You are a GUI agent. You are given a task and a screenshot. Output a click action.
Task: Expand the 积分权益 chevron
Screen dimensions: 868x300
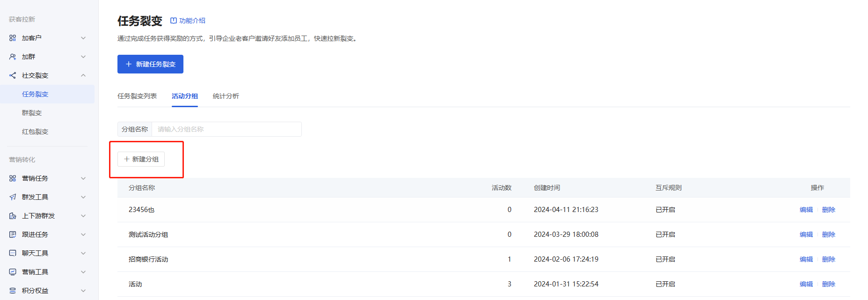83,291
